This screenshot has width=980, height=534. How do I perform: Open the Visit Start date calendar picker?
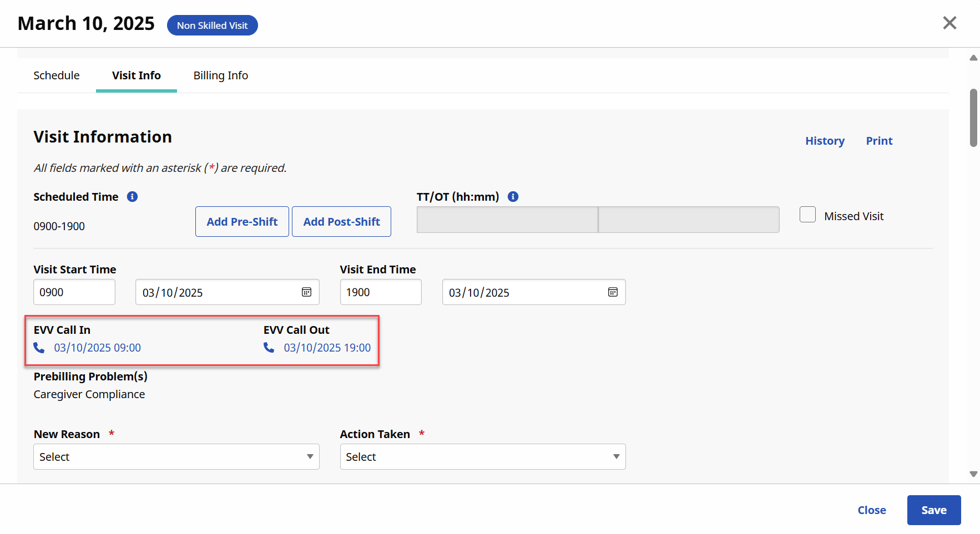tap(306, 292)
